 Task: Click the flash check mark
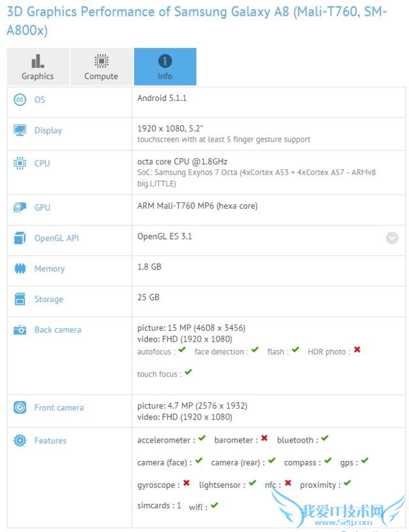click(295, 349)
